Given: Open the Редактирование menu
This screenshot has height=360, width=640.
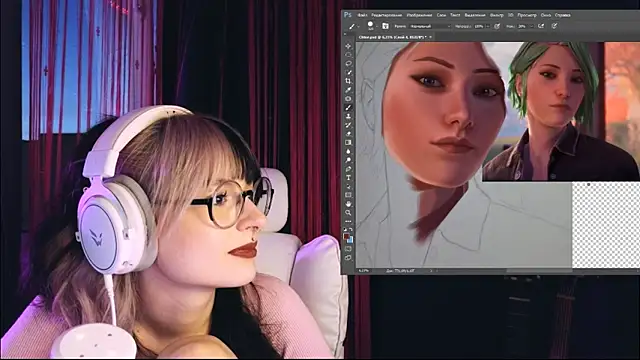Looking at the screenshot, I should [387, 15].
